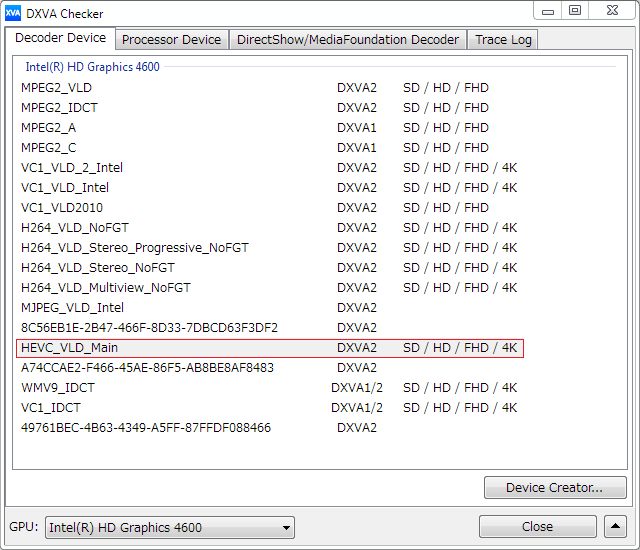
Task: Select the MPEG2_VLD decoder row
Action: [x=269, y=88]
